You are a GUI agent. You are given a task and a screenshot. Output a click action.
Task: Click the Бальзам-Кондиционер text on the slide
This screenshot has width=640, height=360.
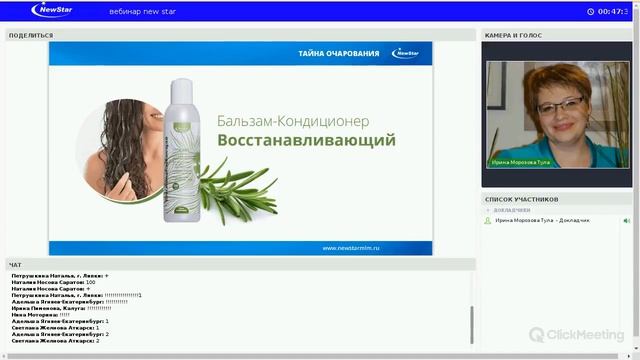[293, 121]
